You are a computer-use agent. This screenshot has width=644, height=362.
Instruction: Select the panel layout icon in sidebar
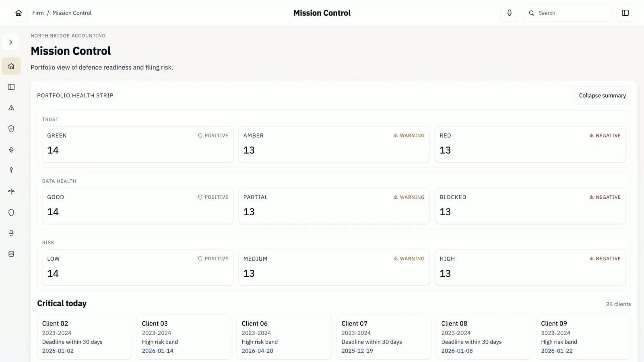click(11, 87)
